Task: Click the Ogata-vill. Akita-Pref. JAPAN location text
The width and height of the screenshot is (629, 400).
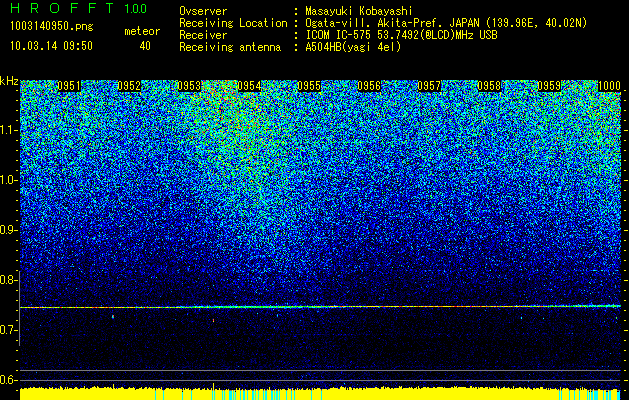Action: tap(446, 23)
